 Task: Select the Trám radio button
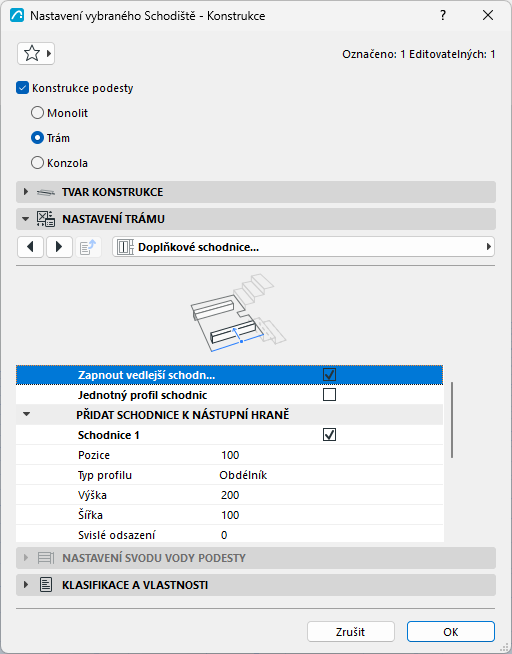pos(38,138)
